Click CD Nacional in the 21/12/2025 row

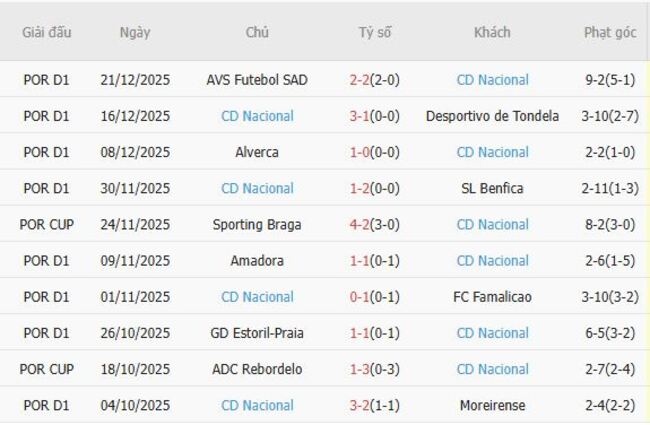pos(492,80)
